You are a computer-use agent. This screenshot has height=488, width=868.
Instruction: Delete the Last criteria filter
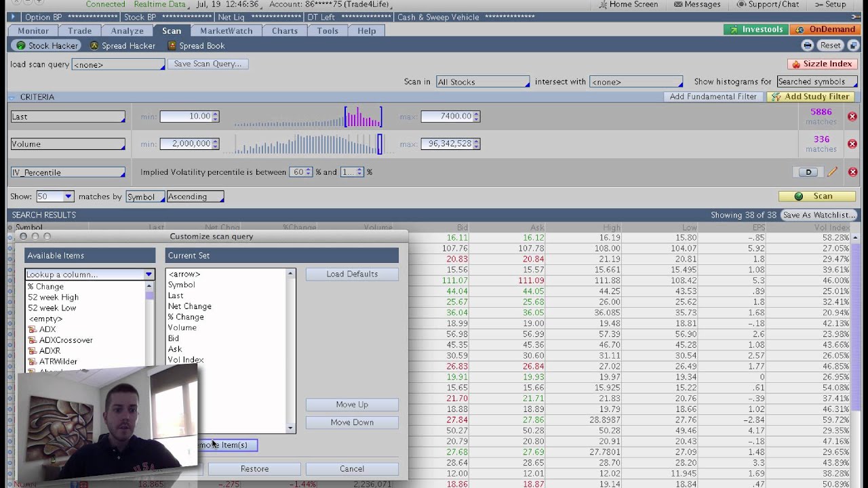[852, 117]
